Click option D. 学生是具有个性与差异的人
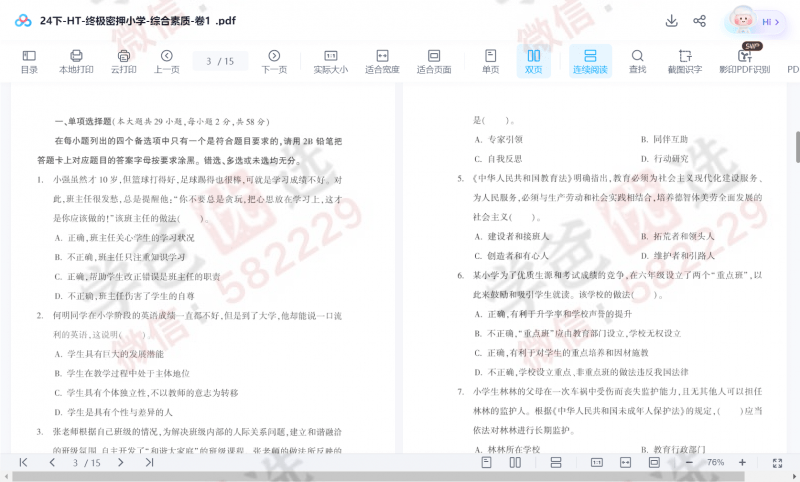This screenshot has height=482, width=800. [113, 412]
